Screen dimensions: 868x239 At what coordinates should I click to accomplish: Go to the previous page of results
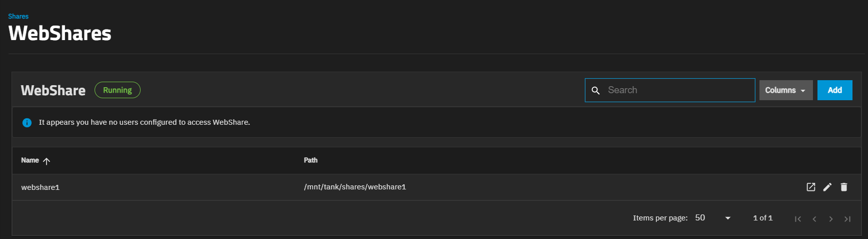point(814,218)
